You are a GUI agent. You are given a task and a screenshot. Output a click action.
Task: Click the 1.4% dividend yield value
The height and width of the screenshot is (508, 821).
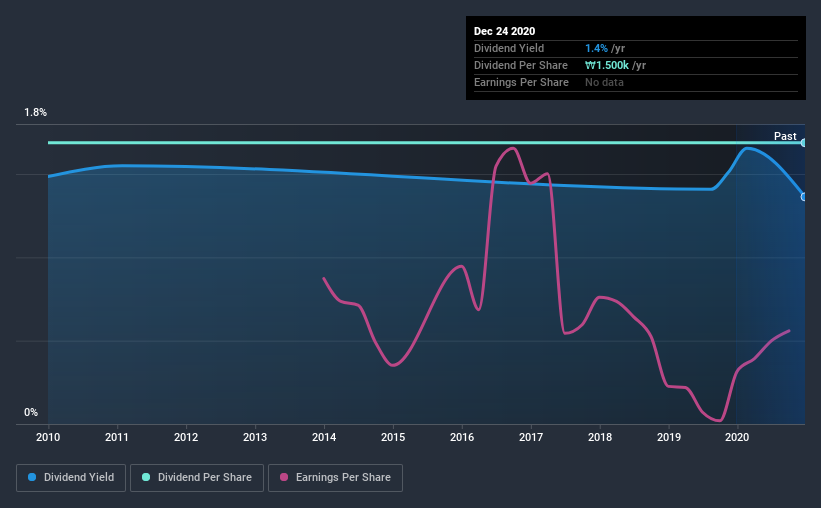(596, 48)
